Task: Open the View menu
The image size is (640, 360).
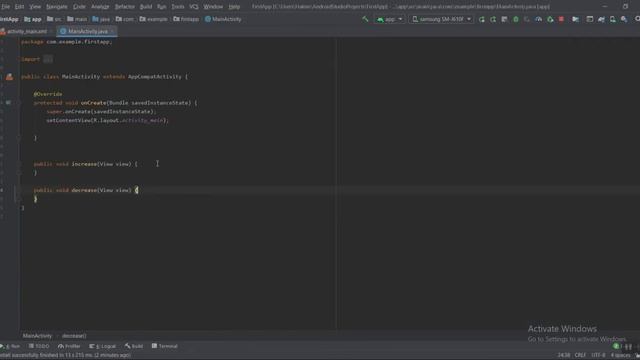Action: point(35,7)
